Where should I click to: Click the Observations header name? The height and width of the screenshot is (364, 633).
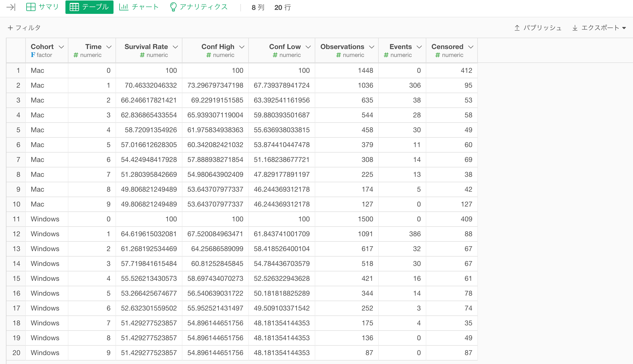pos(342,47)
